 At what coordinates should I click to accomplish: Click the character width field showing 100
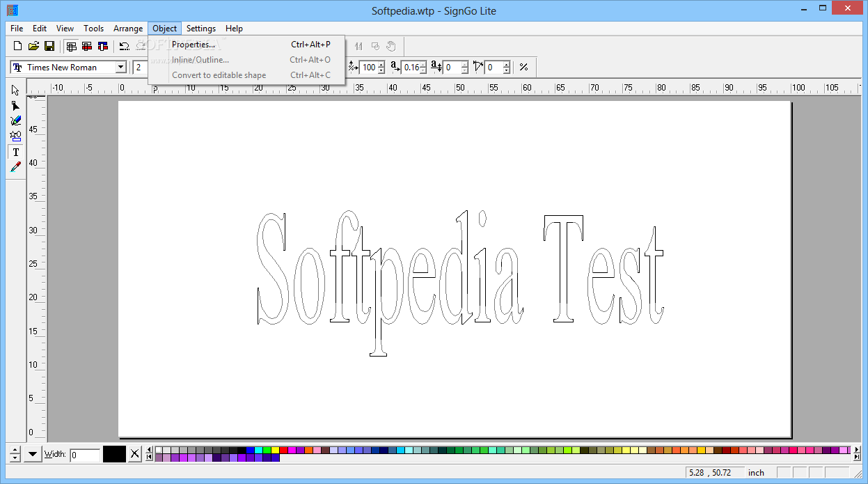click(368, 68)
